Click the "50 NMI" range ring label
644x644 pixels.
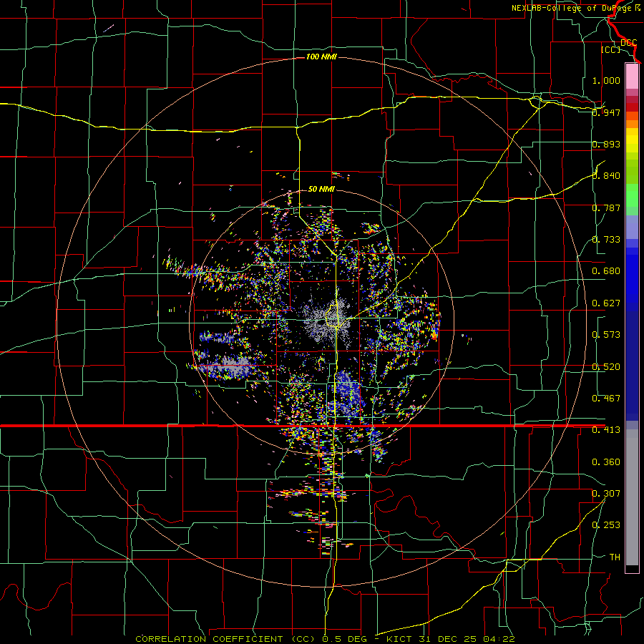tap(321, 189)
